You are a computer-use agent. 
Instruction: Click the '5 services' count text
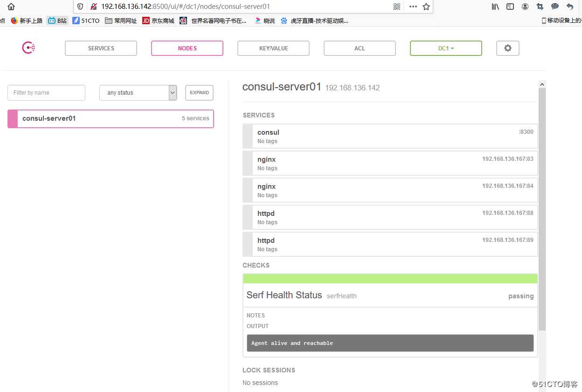coord(195,118)
